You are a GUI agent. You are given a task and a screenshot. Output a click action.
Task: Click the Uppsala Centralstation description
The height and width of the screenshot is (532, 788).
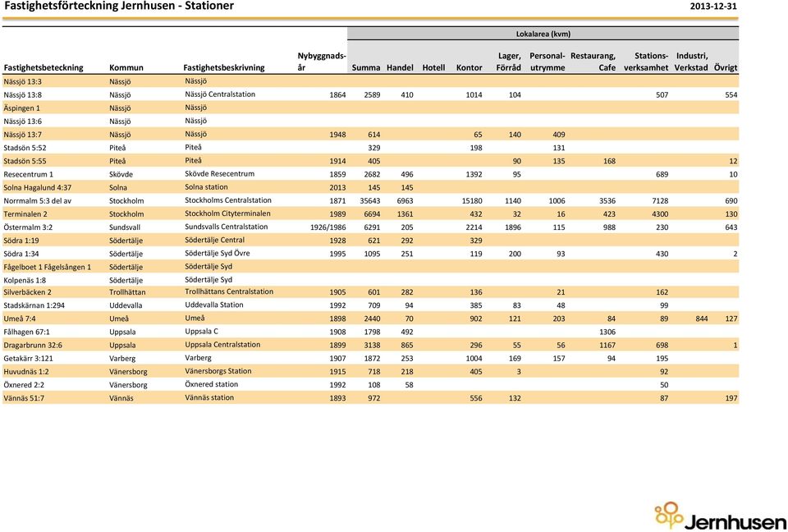click(x=222, y=345)
